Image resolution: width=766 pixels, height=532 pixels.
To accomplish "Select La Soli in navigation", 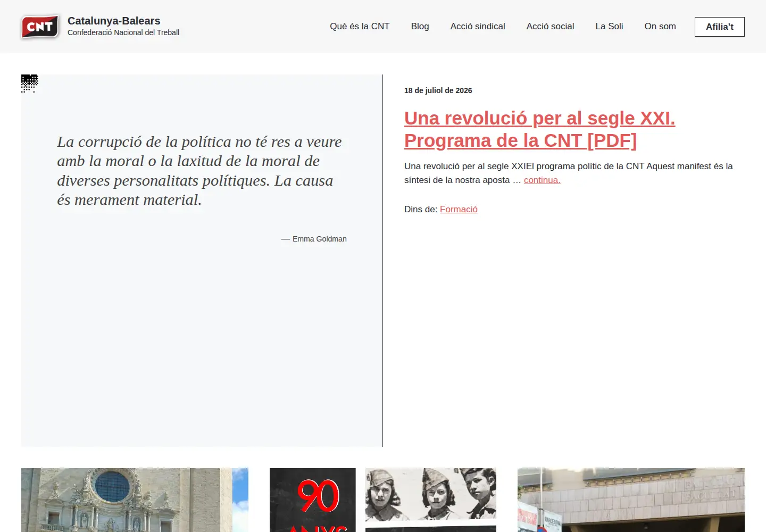I will [609, 26].
